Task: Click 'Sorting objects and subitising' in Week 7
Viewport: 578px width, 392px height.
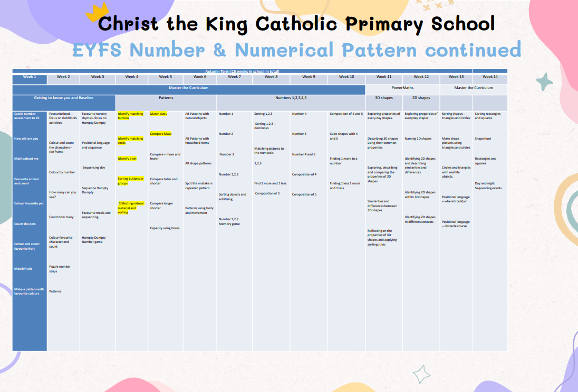Action: (x=232, y=197)
